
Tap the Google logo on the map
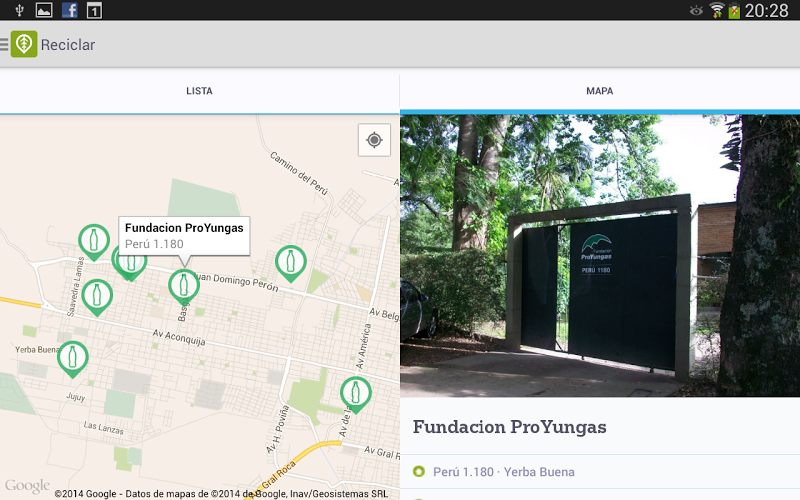pyautogui.click(x=27, y=486)
